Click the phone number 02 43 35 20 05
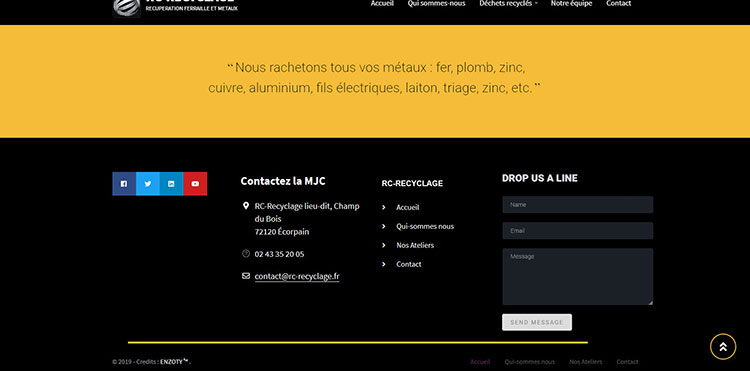750x371 pixels. pos(279,254)
